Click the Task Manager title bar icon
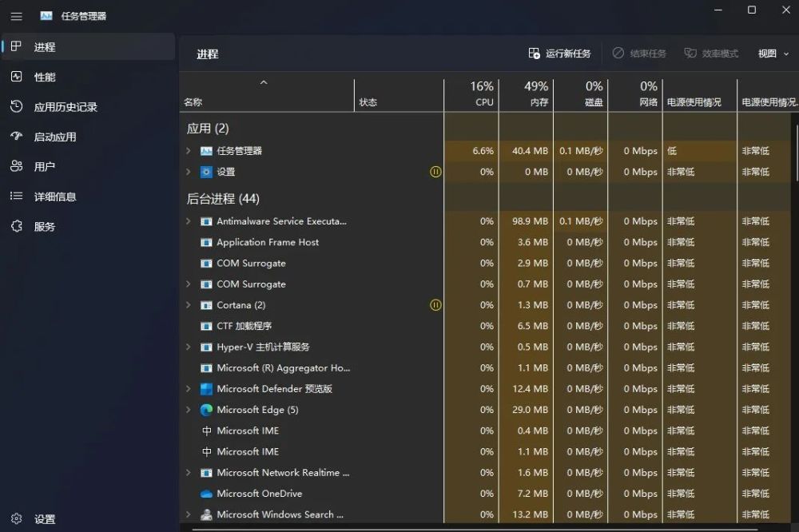This screenshot has height=532, width=799. 46,16
